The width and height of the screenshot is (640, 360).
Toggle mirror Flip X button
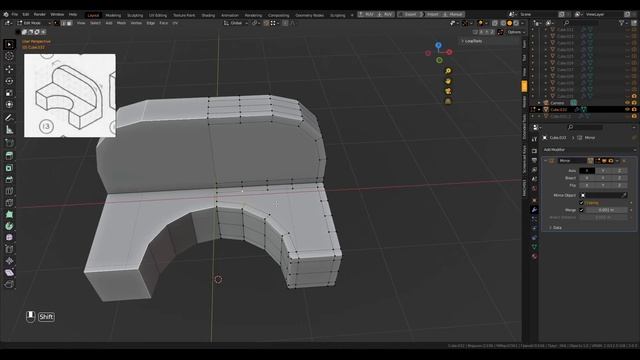(587, 185)
